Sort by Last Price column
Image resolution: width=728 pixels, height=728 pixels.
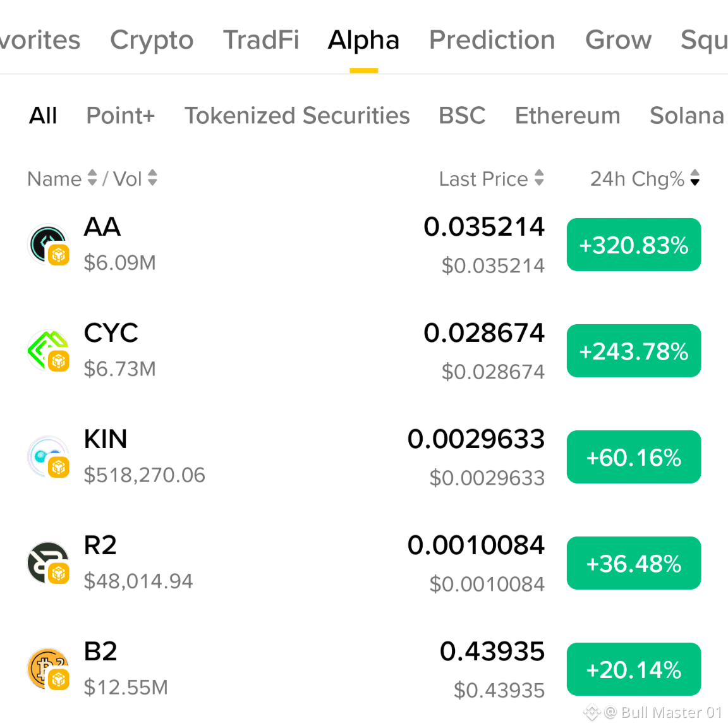coord(491,179)
